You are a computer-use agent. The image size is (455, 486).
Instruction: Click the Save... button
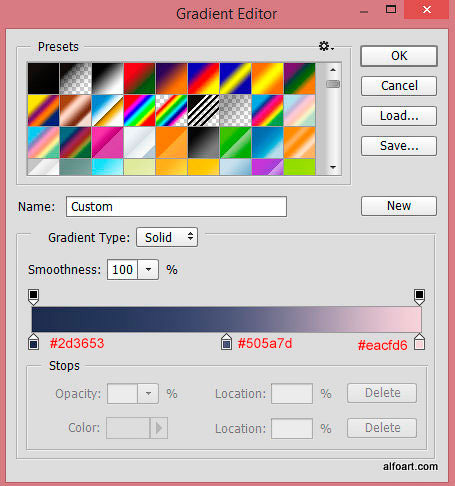click(399, 146)
